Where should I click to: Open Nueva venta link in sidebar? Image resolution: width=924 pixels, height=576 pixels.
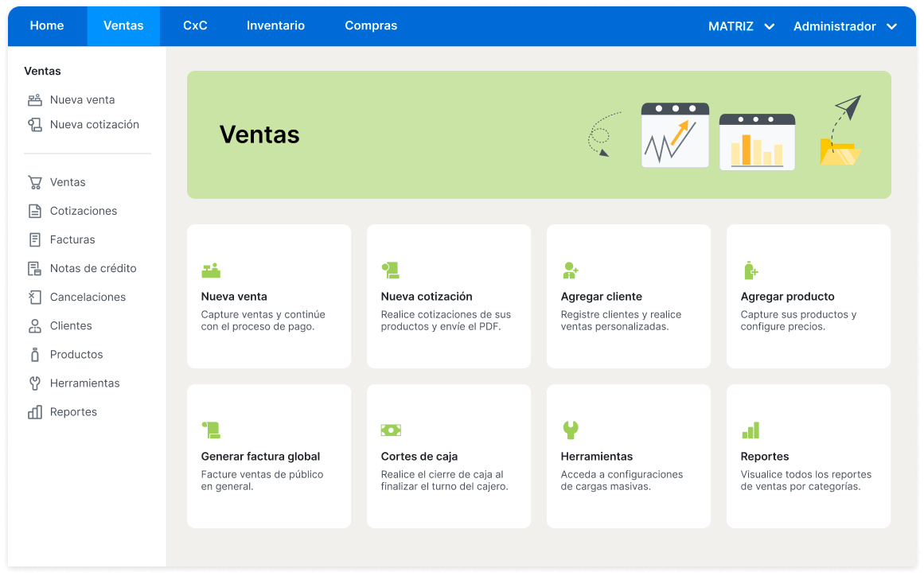83,100
